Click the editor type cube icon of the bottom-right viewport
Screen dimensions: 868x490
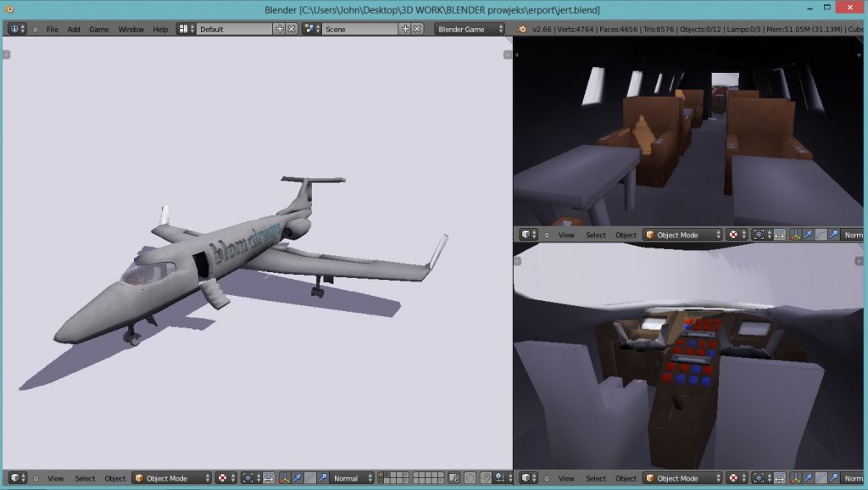[x=525, y=479]
